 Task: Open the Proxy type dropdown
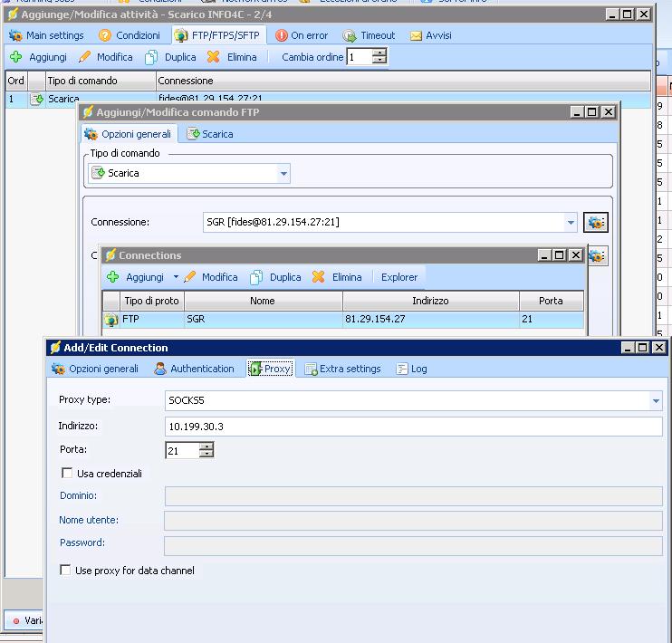coord(656,400)
